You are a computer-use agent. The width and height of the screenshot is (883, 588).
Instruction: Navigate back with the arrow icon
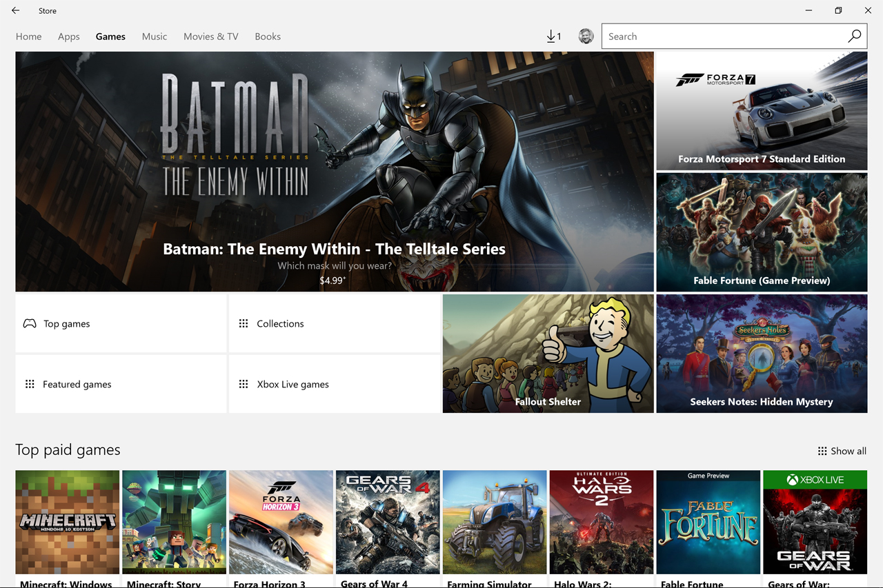point(15,10)
